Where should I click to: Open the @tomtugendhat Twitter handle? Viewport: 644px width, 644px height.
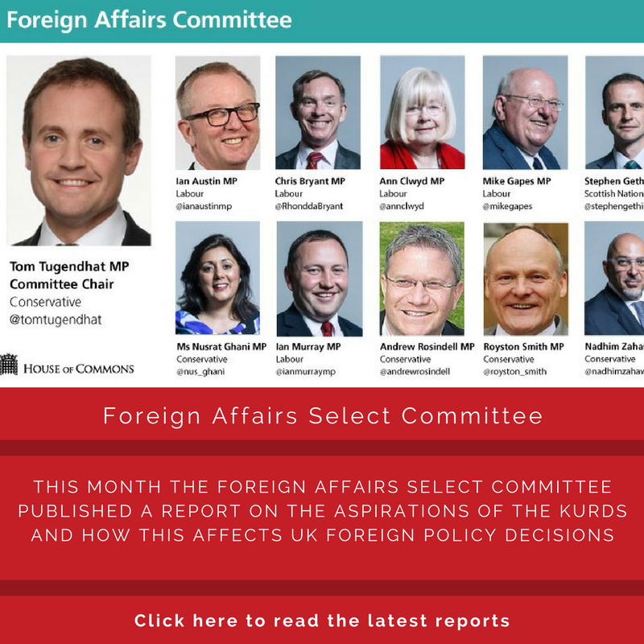click(x=56, y=320)
